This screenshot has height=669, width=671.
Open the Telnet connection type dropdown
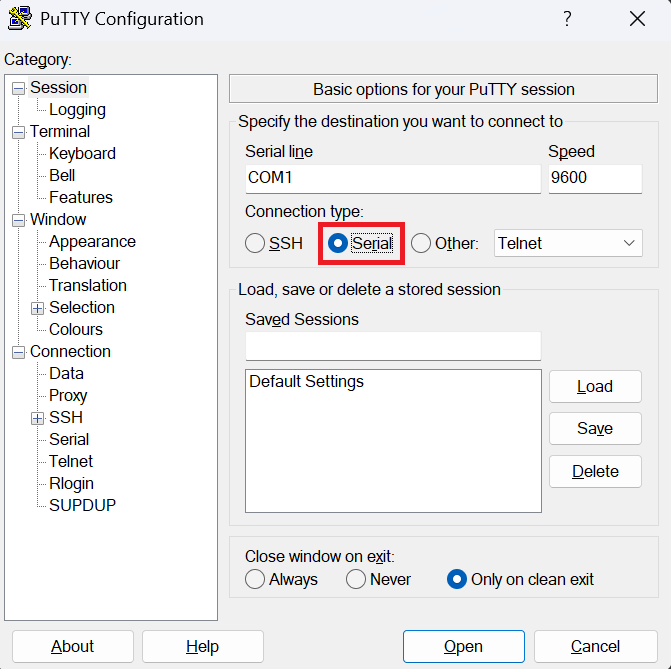click(568, 243)
